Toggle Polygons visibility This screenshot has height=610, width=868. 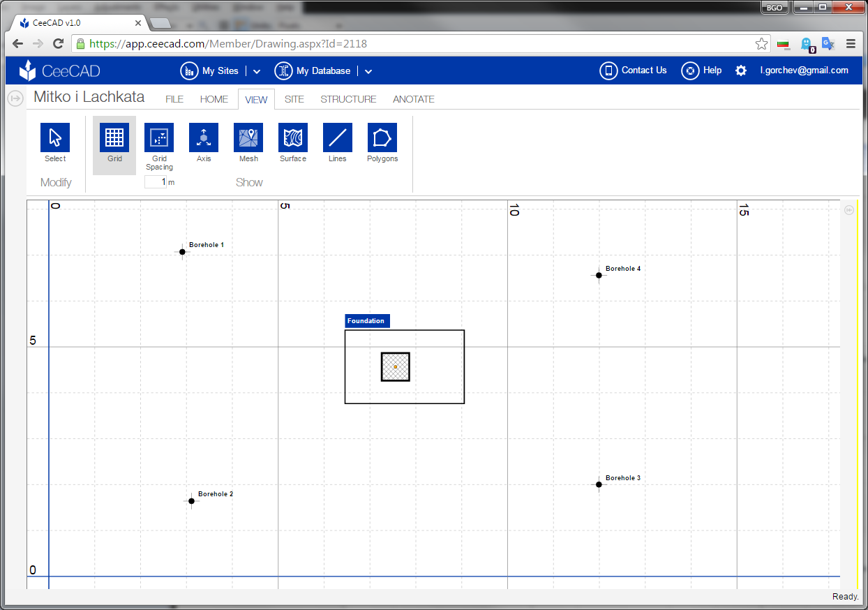point(382,137)
